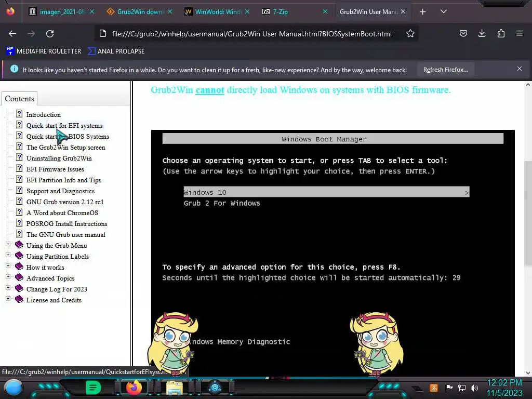
Task: Click the address bar URL field
Action: click(251, 34)
